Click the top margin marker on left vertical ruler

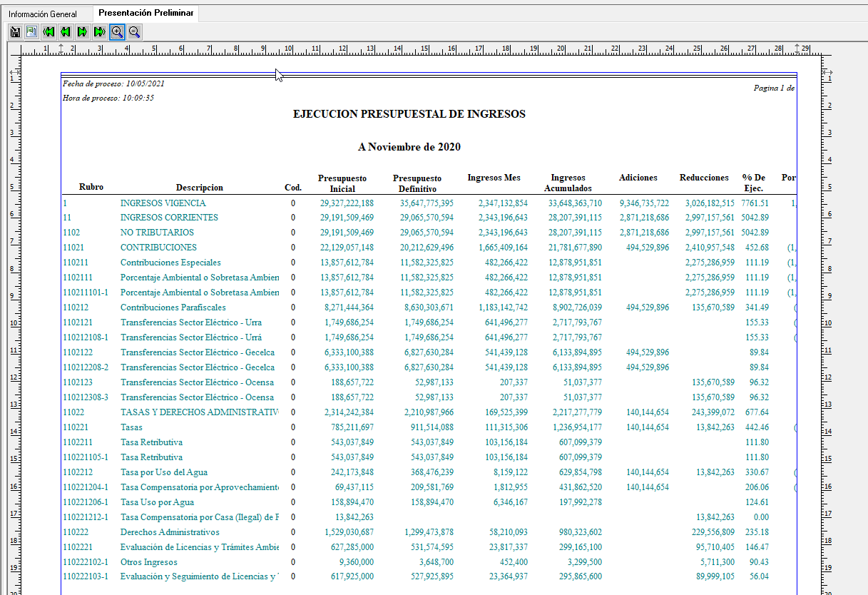tap(14, 73)
